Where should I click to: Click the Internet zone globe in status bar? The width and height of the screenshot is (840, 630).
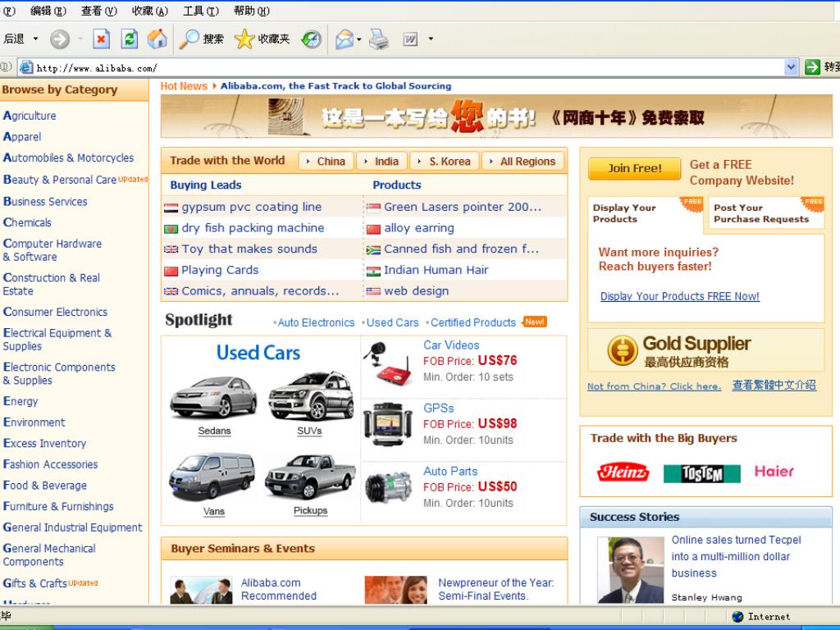[737, 617]
